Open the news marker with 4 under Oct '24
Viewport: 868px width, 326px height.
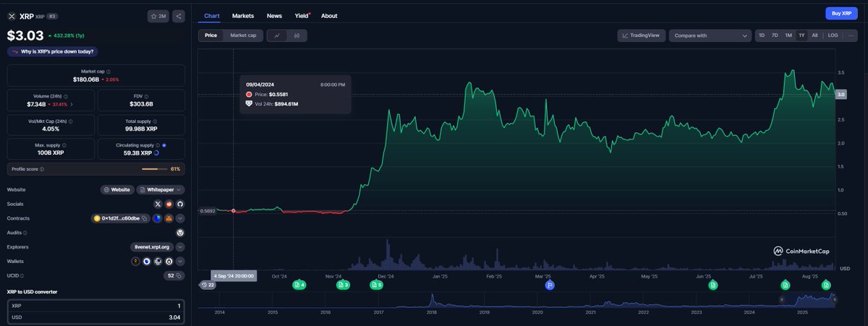pyautogui.click(x=299, y=285)
